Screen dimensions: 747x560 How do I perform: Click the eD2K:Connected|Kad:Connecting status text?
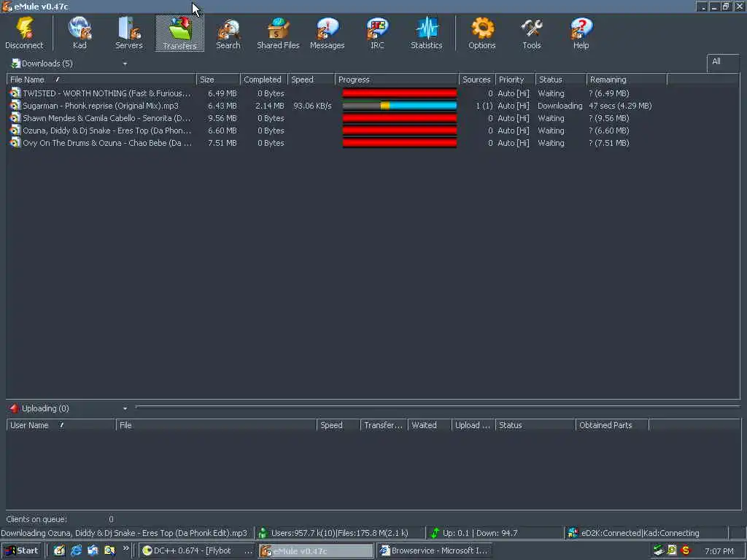coord(640,533)
